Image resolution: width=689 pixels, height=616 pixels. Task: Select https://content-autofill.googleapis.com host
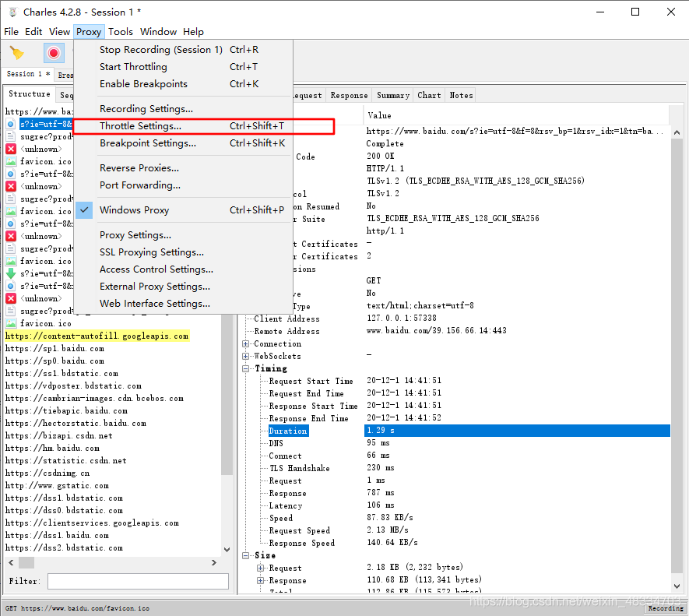coord(97,336)
